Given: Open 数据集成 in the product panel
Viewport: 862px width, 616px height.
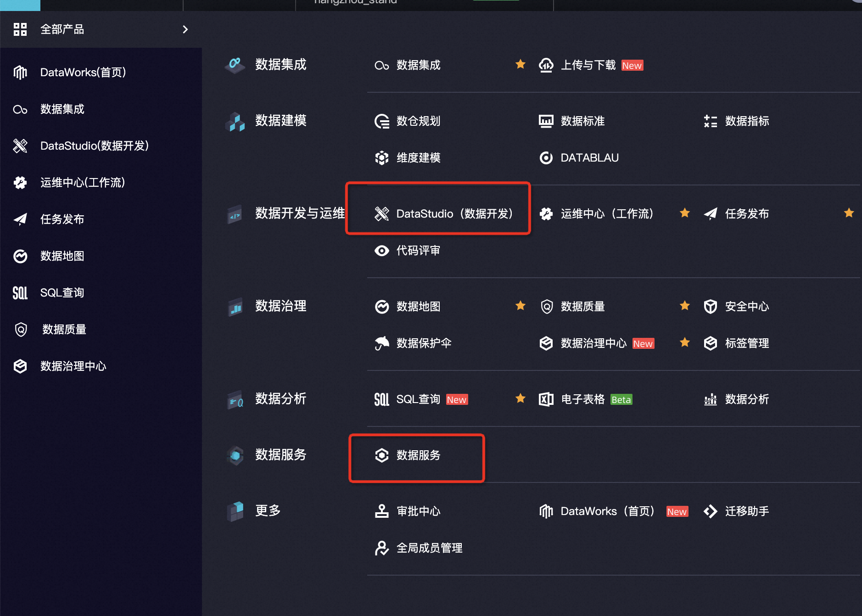Looking at the screenshot, I should point(419,65).
